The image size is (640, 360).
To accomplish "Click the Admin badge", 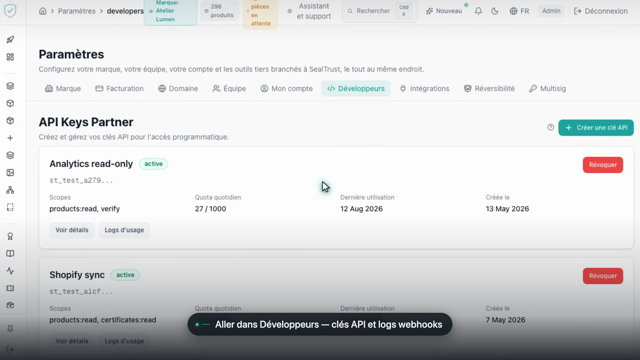I will (551, 11).
